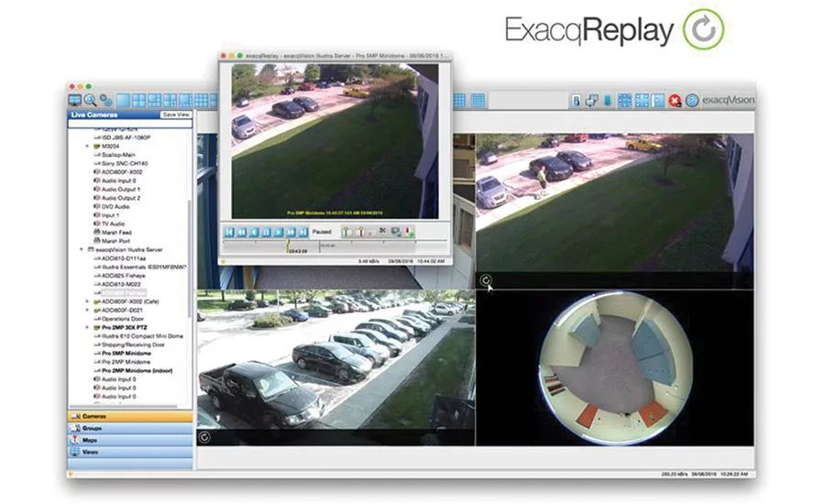Open the gears Config mode icon
825x504 pixels.
point(105,99)
